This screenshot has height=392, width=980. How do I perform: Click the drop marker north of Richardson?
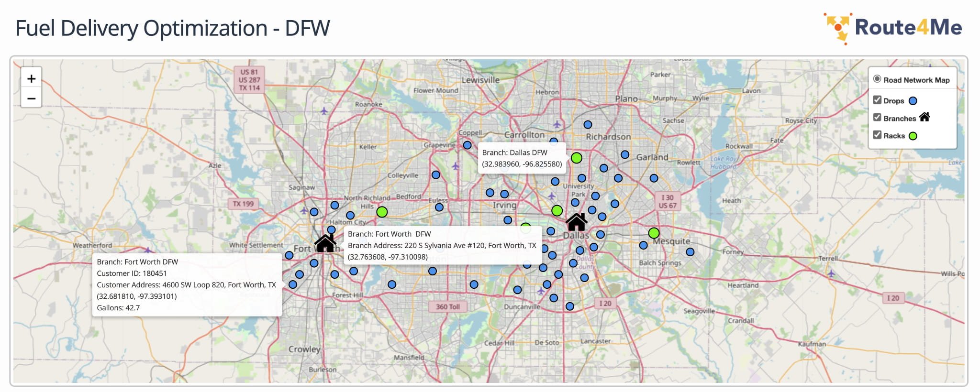tap(588, 125)
